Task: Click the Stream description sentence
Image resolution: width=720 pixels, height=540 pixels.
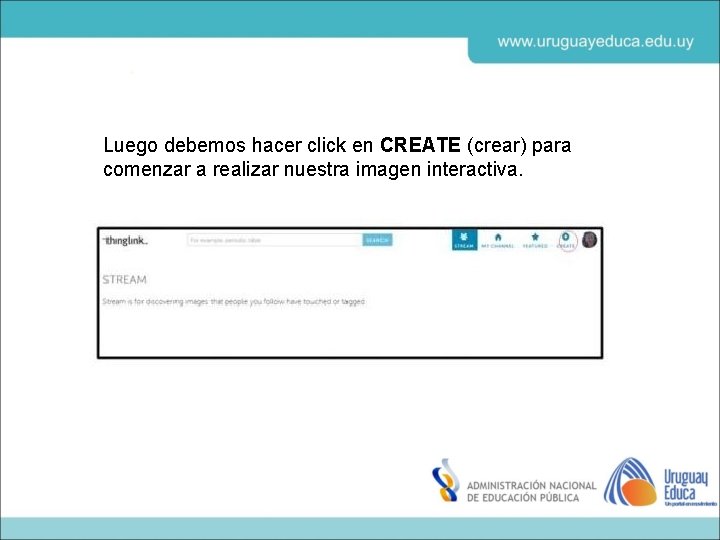Action: [x=234, y=302]
